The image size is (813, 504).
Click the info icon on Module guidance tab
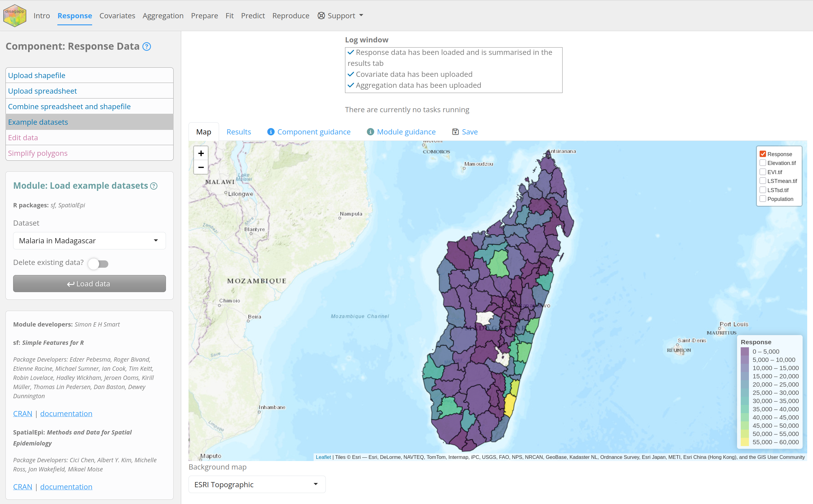pyautogui.click(x=370, y=132)
